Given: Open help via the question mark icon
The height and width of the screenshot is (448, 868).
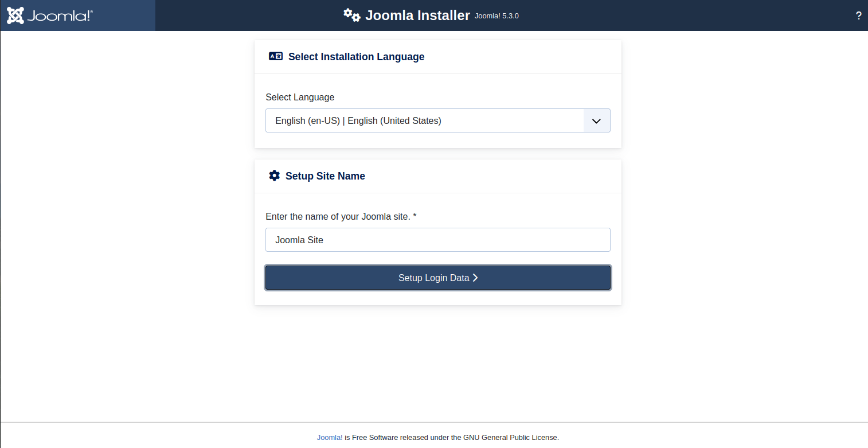Looking at the screenshot, I should 858,16.
